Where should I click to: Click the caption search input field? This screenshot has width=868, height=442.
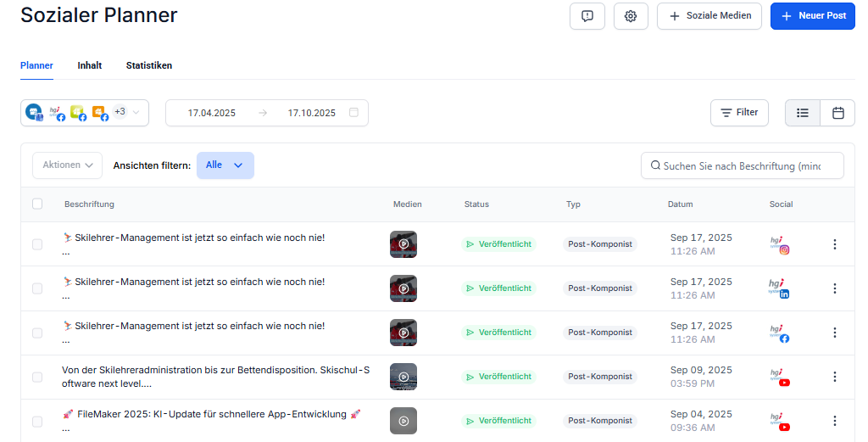[x=742, y=166]
